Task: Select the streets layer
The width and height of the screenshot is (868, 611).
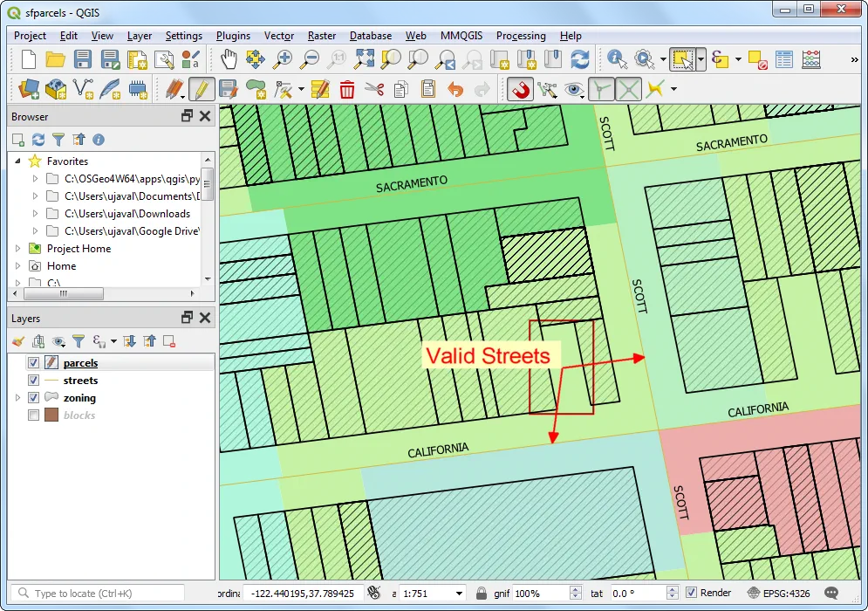Action: point(80,381)
